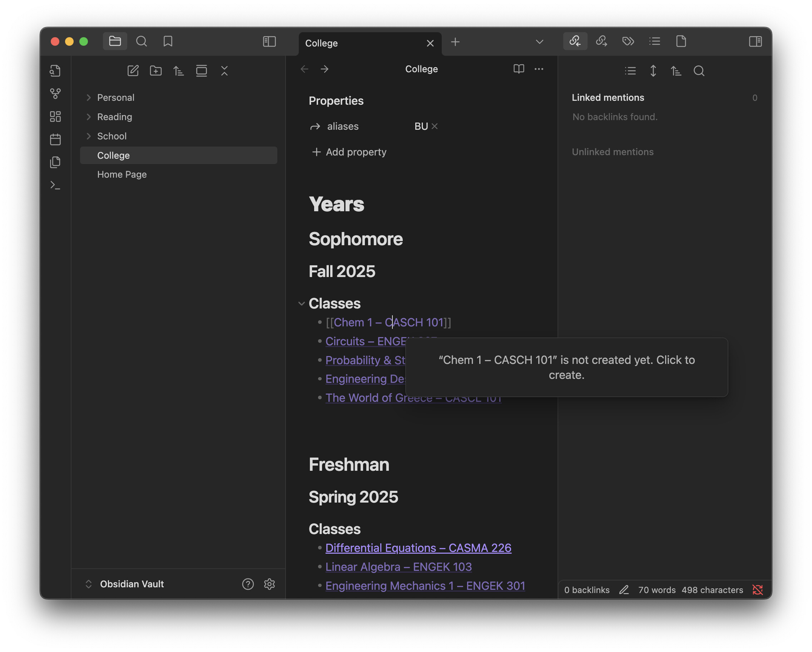Create a new folder icon
This screenshot has height=652, width=812.
coord(155,70)
